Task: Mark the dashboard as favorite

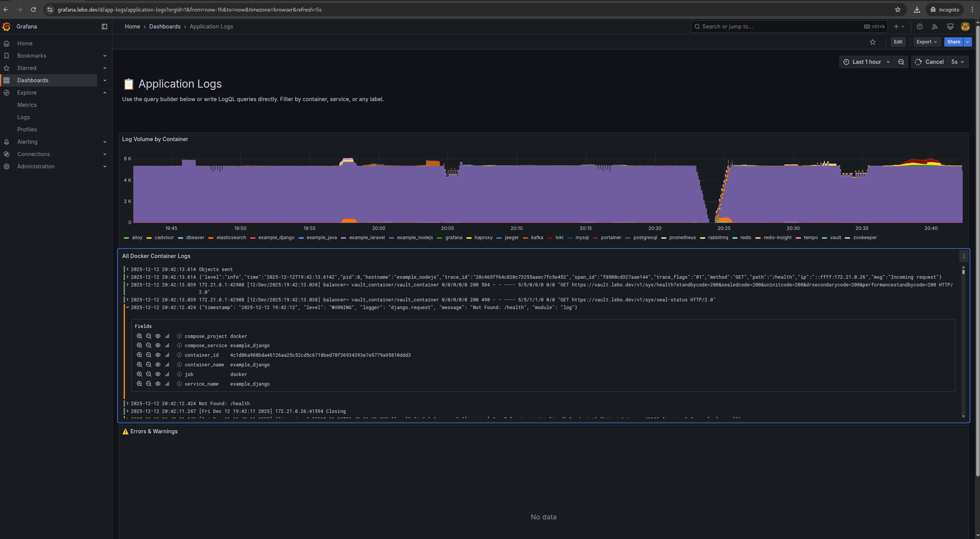Action: coord(873,42)
